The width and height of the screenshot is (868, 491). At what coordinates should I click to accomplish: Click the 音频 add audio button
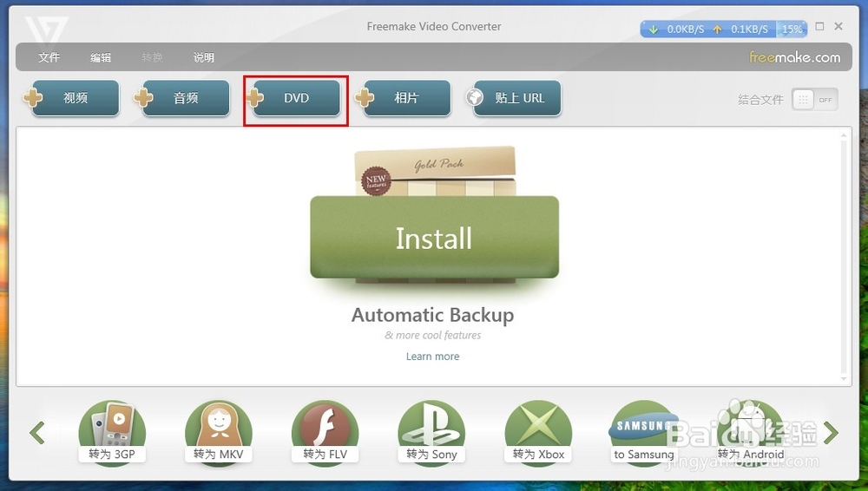[181, 98]
